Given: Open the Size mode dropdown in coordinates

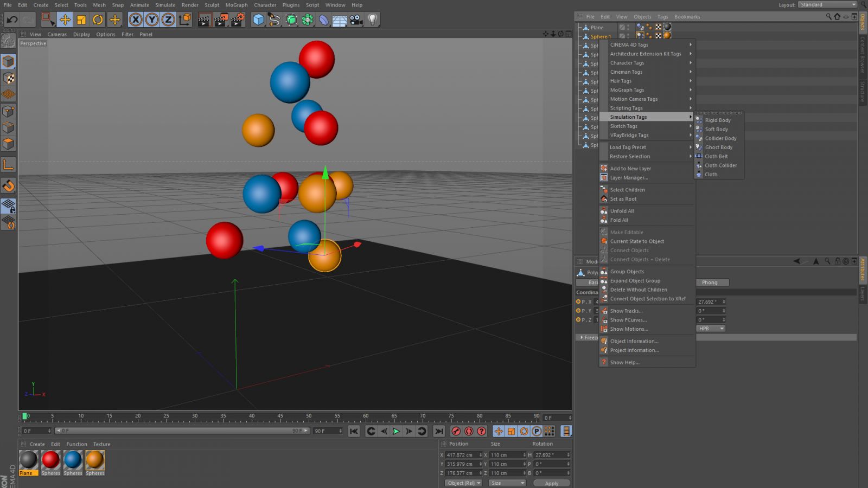Looking at the screenshot, I should click(x=507, y=483).
